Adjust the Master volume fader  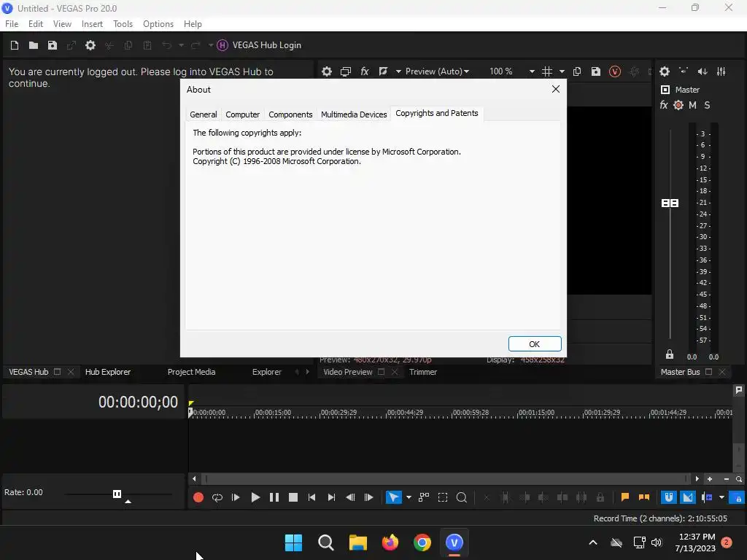click(670, 203)
